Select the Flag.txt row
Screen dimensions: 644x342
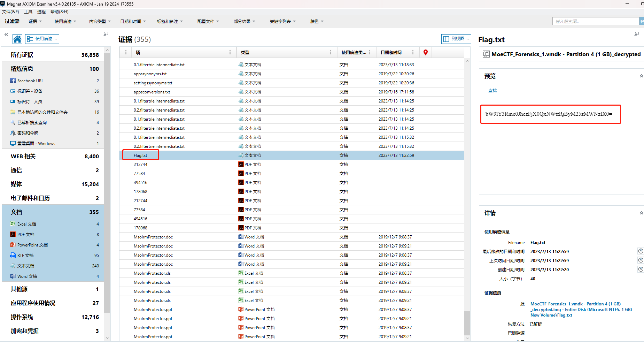tap(292, 155)
